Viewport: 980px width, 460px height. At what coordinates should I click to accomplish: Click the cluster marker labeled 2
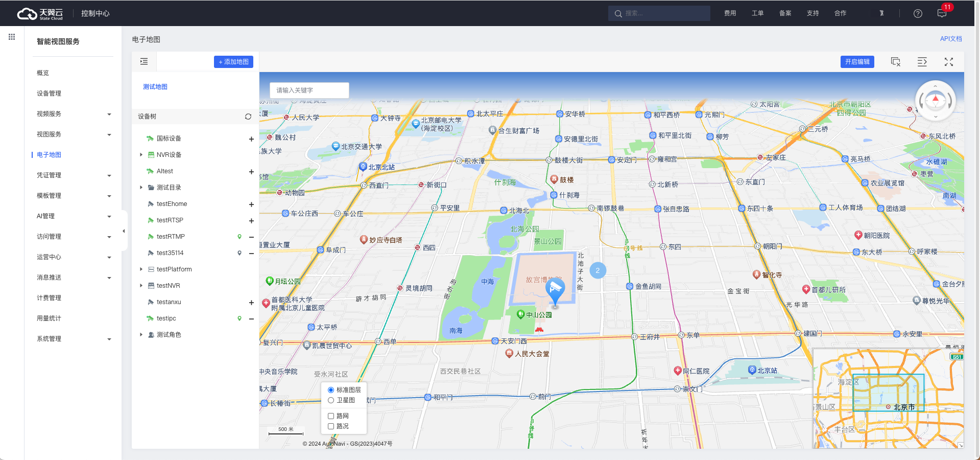(x=597, y=270)
